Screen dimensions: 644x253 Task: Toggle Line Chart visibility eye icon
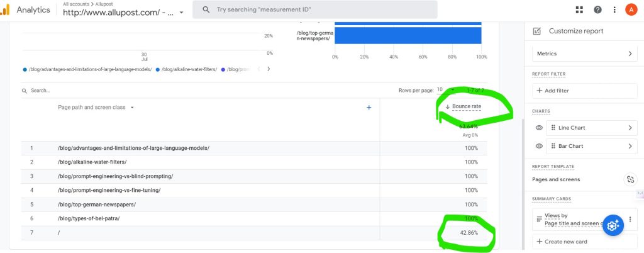539,128
